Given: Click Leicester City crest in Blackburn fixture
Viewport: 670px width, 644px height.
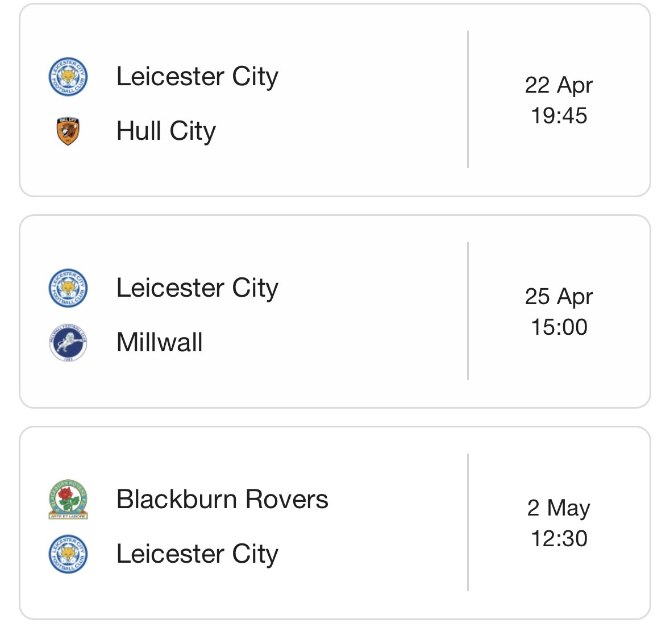Looking at the screenshot, I should [68, 554].
